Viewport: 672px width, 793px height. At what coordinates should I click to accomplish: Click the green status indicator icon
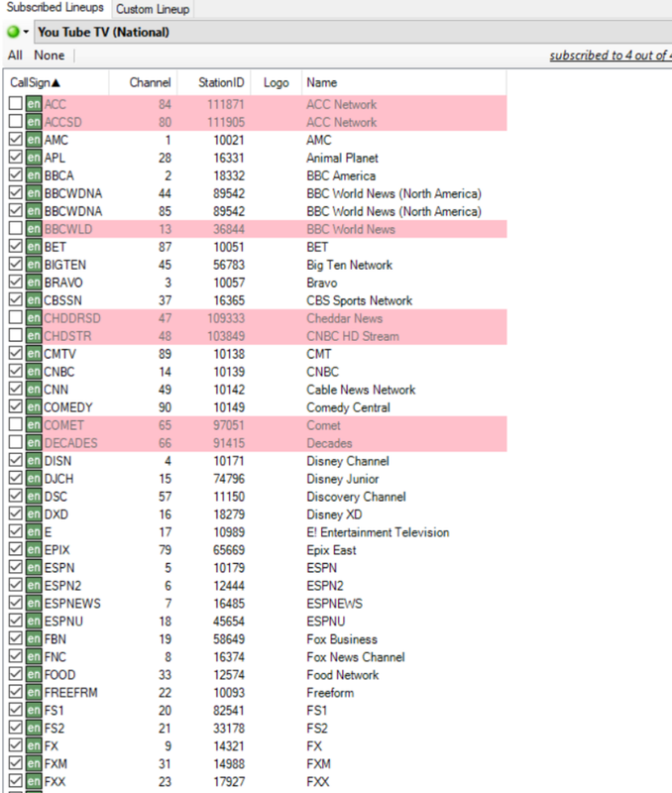(x=13, y=33)
